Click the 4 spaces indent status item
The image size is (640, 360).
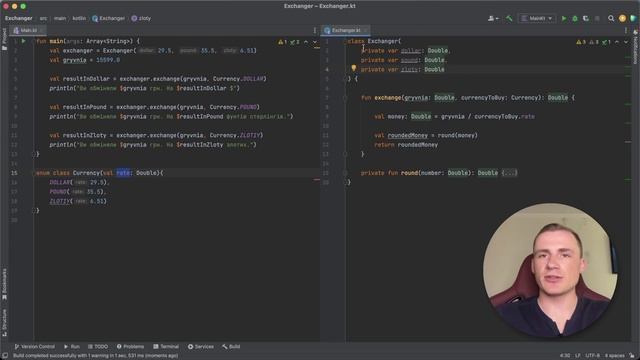[614, 356]
